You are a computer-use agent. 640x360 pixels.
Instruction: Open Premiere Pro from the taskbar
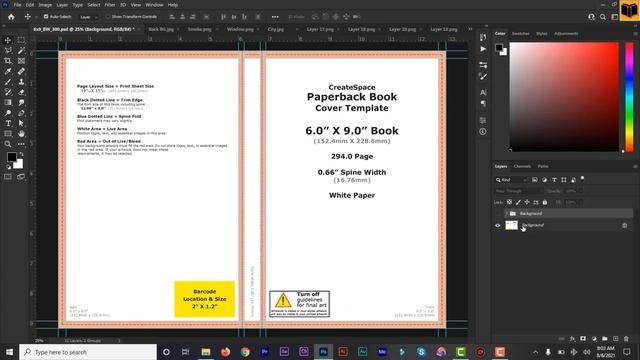(x=264, y=352)
